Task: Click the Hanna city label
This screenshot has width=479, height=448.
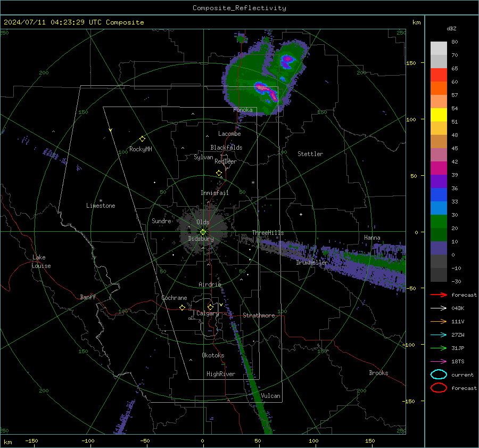Action: (x=372, y=238)
